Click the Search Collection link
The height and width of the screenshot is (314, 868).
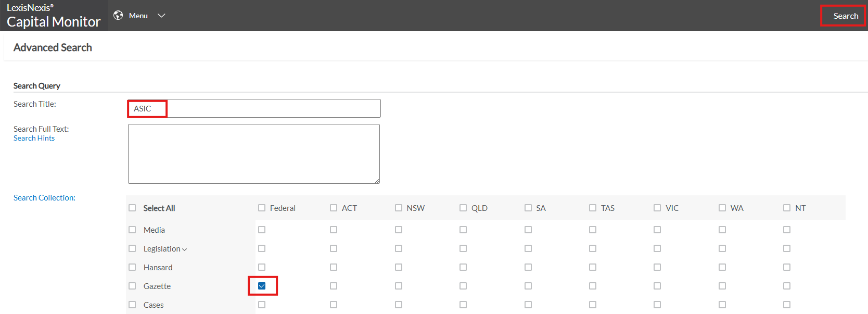[44, 198]
